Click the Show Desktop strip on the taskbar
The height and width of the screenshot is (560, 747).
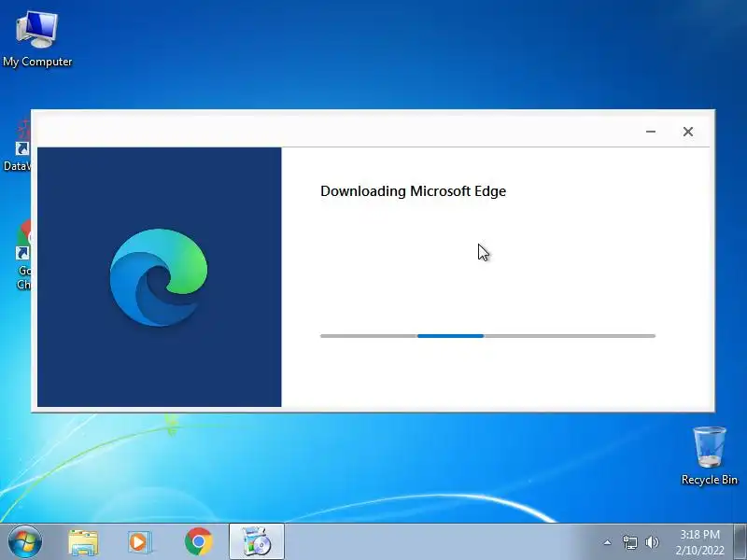point(740,541)
